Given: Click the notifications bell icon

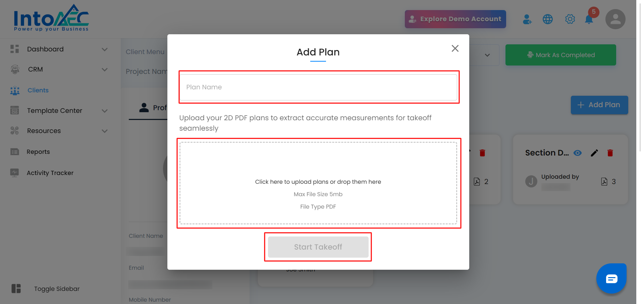Looking at the screenshot, I should (x=589, y=19).
